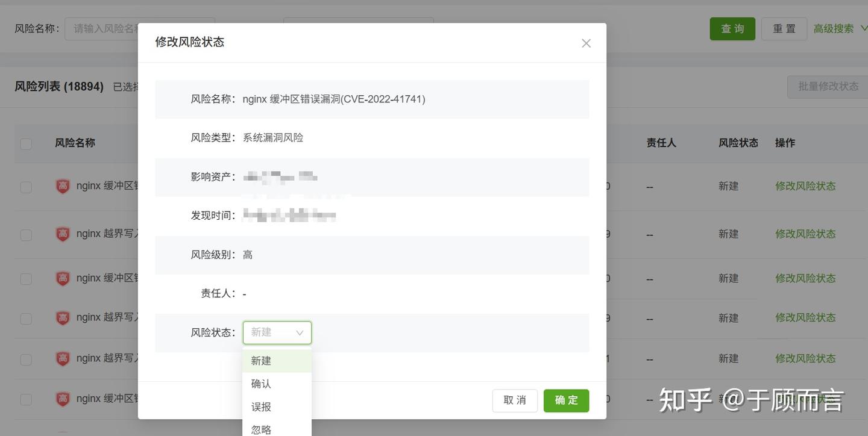The width and height of the screenshot is (868, 436).
Task: Click the 风险名称 column header
Action: pos(75,143)
